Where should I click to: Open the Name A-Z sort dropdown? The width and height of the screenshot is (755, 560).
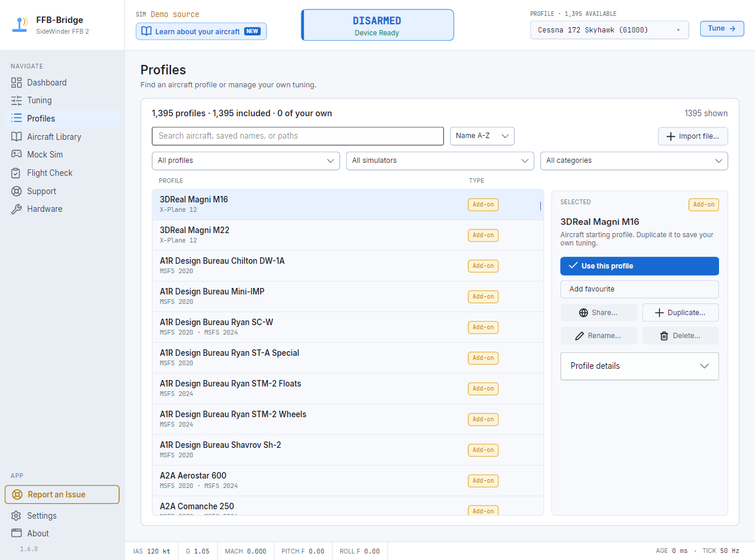[x=482, y=136]
